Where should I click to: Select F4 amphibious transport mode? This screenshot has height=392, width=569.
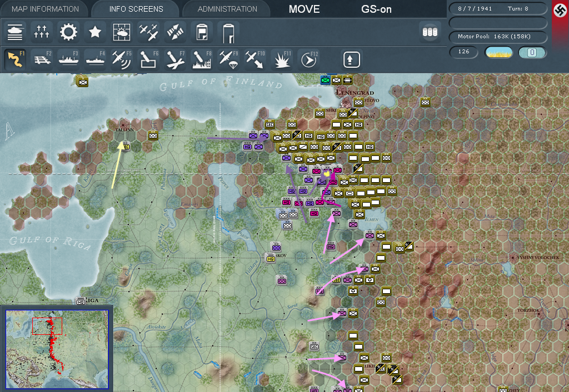point(95,59)
